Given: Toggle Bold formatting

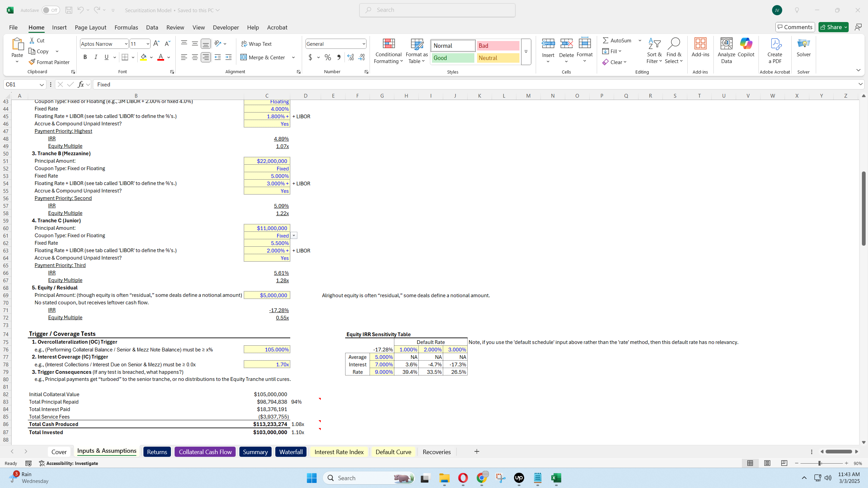Looking at the screenshot, I should point(85,57).
